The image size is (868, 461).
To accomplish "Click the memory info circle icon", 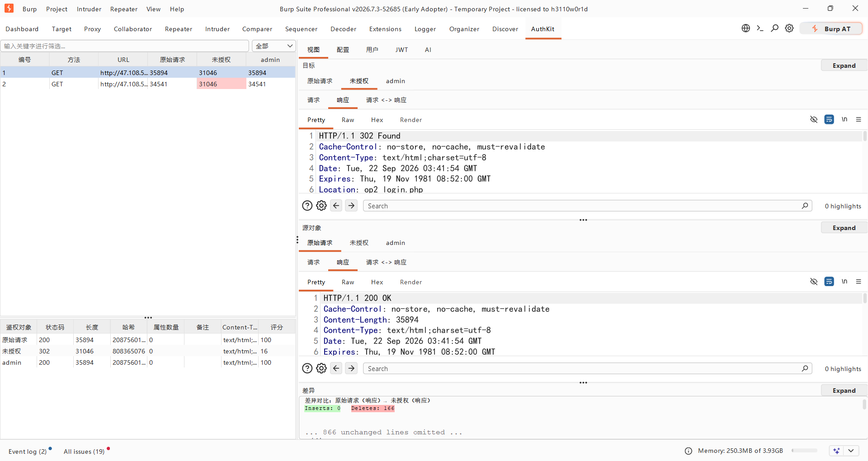I will coord(688,451).
